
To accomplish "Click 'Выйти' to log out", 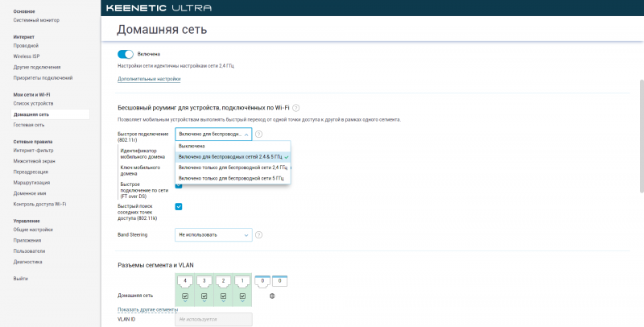I will pos(21,279).
